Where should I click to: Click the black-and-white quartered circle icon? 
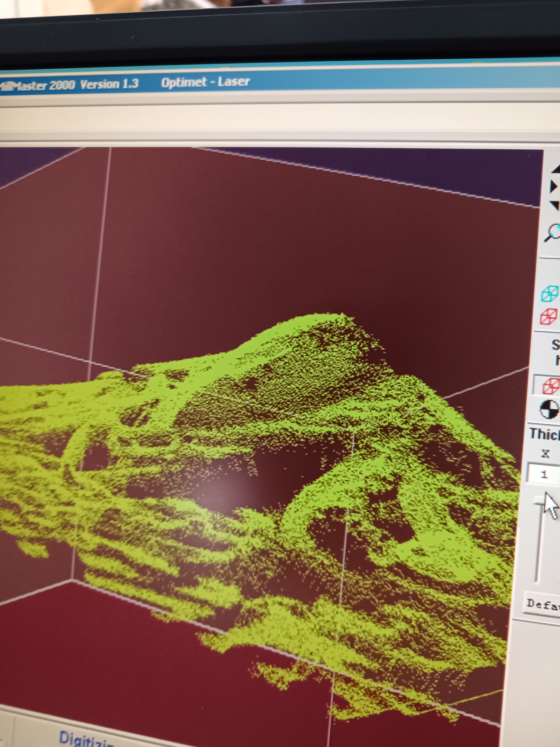coord(550,410)
